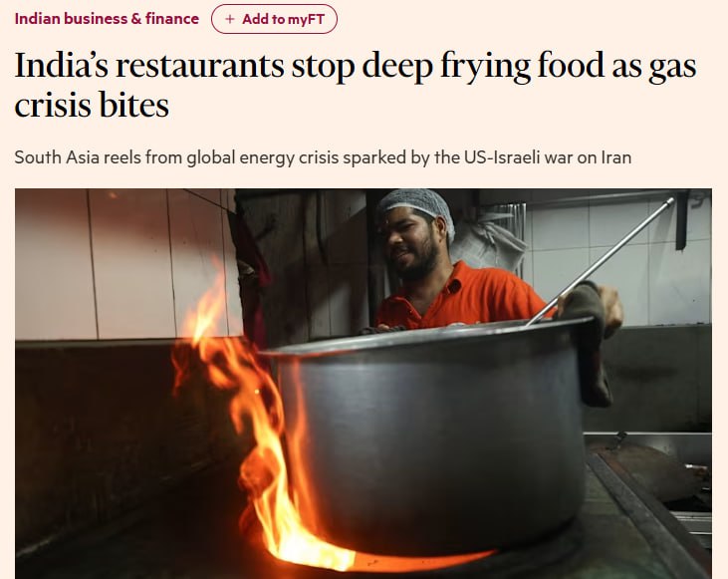Click the word 'gas' in the headline
The image size is (728, 579).
point(672,68)
